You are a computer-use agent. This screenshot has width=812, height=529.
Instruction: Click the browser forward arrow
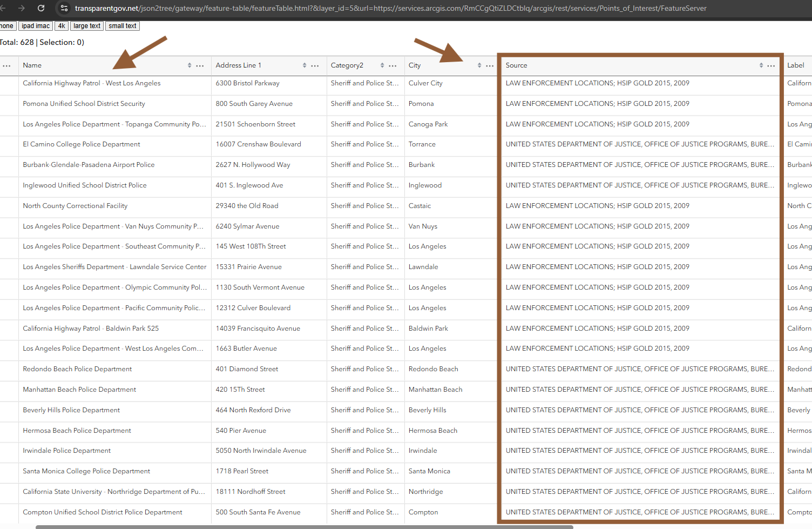[x=22, y=8]
